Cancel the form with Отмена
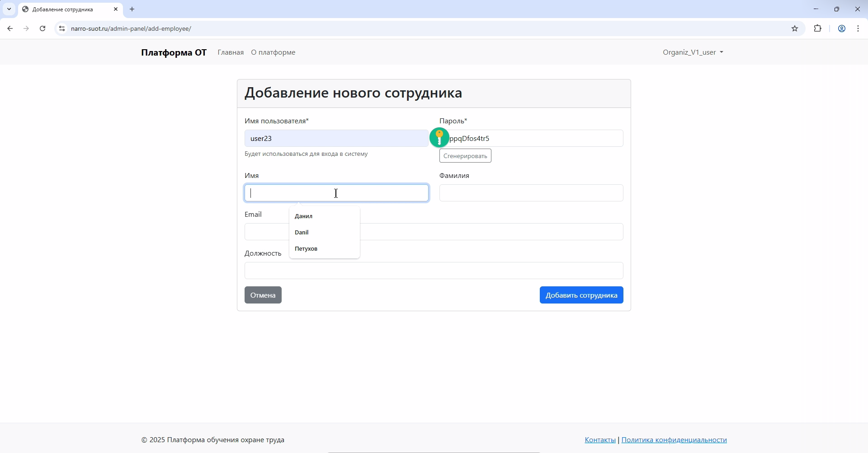The width and height of the screenshot is (868, 453). [263, 295]
